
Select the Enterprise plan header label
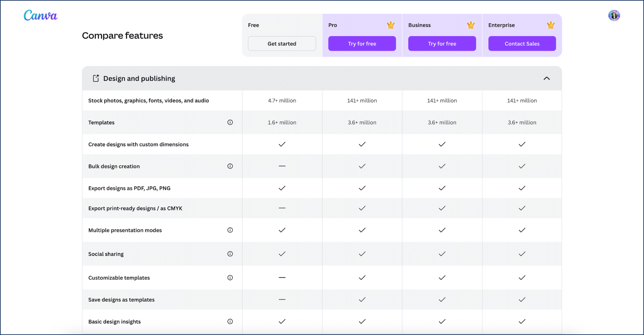point(501,25)
